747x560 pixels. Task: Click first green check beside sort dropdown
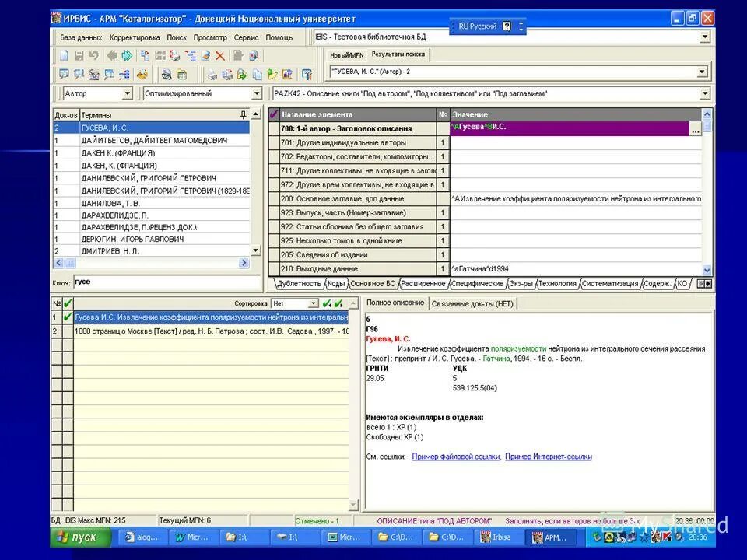pyautogui.click(x=327, y=303)
